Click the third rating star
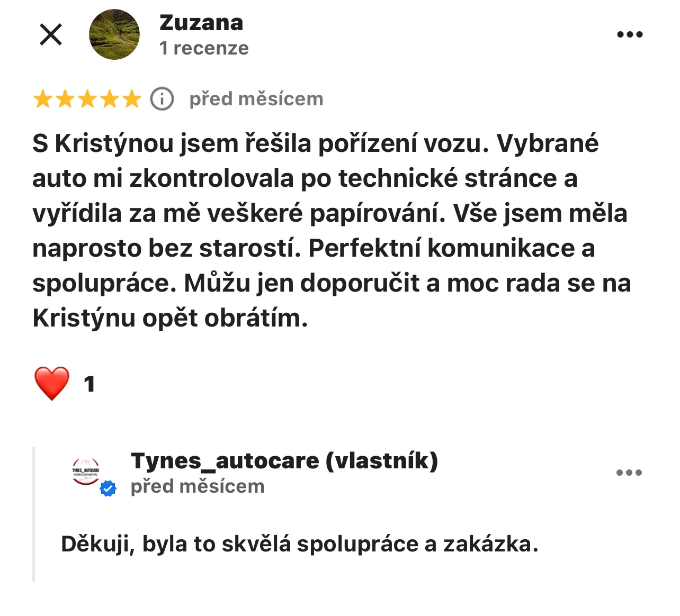The image size is (680, 616). coord(87,99)
